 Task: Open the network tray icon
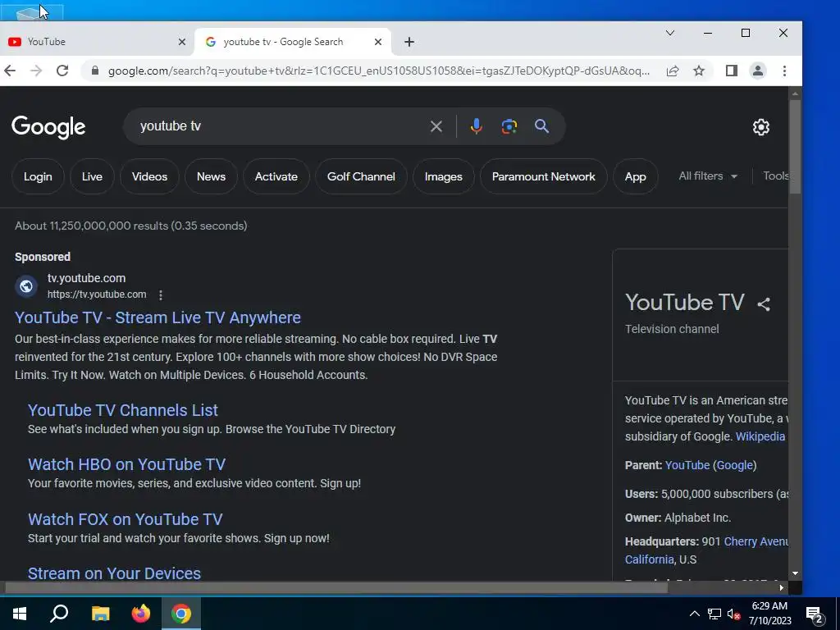(x=714, y=614)
